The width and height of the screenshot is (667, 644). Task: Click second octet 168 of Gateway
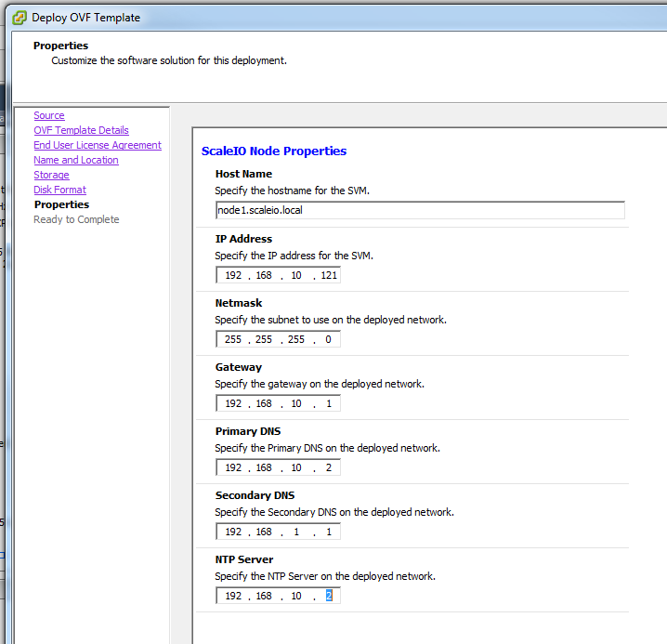click(264, 403)
